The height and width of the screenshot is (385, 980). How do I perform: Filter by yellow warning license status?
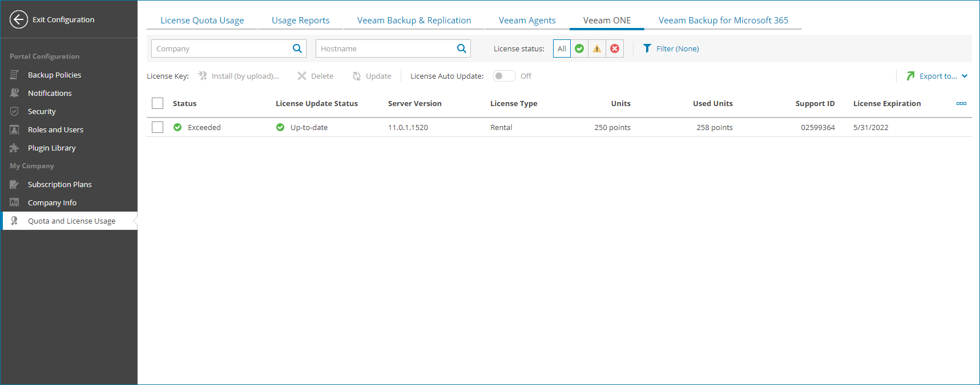597,48
